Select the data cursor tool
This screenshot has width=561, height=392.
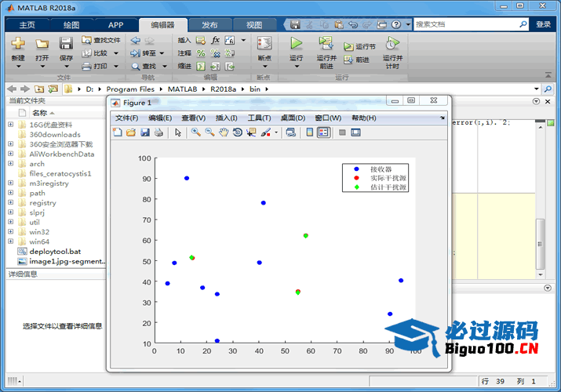251,132
